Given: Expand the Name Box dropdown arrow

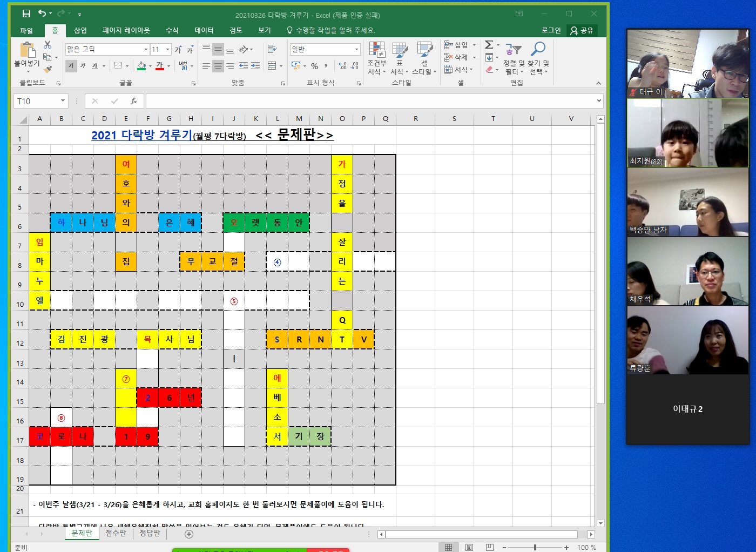Looking at the screenshot, I should [x=63, y=101].
